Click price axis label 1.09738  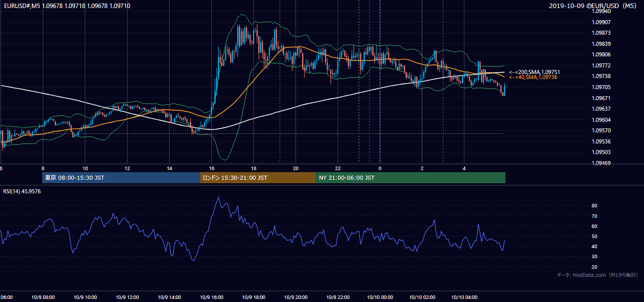[601, 76]
